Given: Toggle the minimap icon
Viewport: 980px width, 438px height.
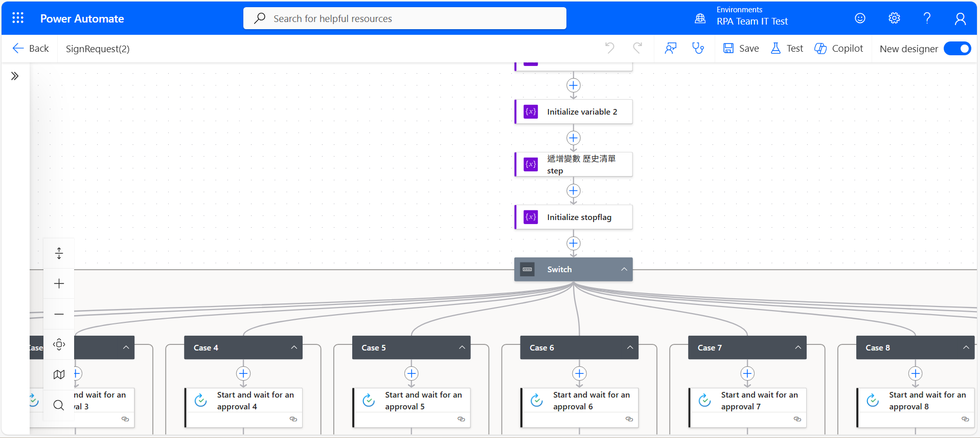Looking at the screenshot, I should pyautogui.click(x=59, y=375).
